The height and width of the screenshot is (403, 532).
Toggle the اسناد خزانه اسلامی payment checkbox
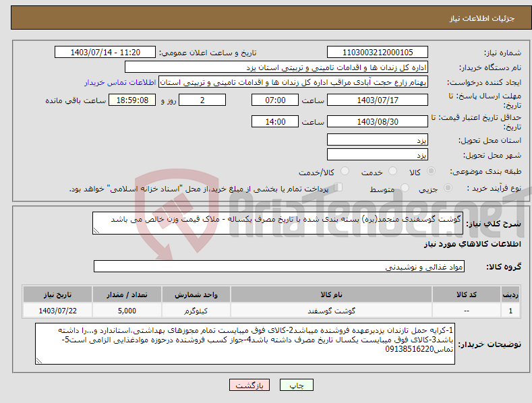[338, 187]
